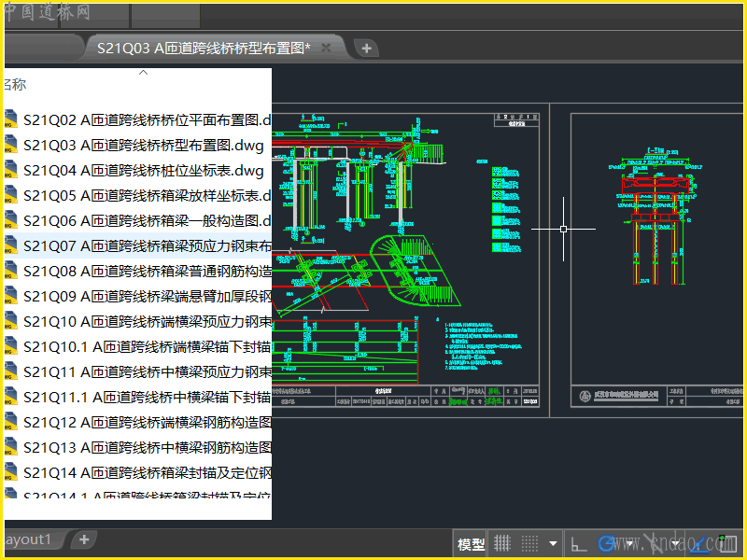Screen dimensions: 747x560
Task: Toggle snap mode dotted grid icon
Action: click(529, 543)
